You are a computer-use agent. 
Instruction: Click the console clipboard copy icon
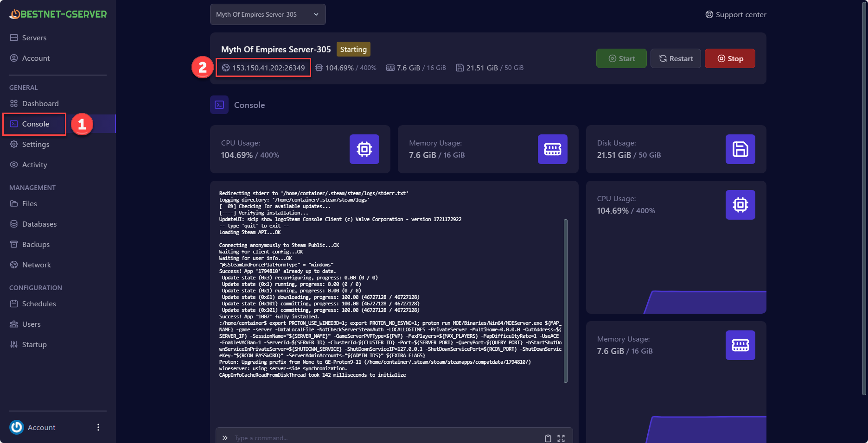548,438
